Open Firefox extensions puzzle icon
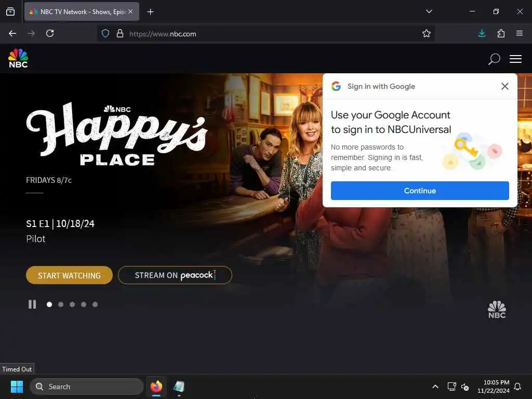The image size is (532, 399). [x=501, y=33]
